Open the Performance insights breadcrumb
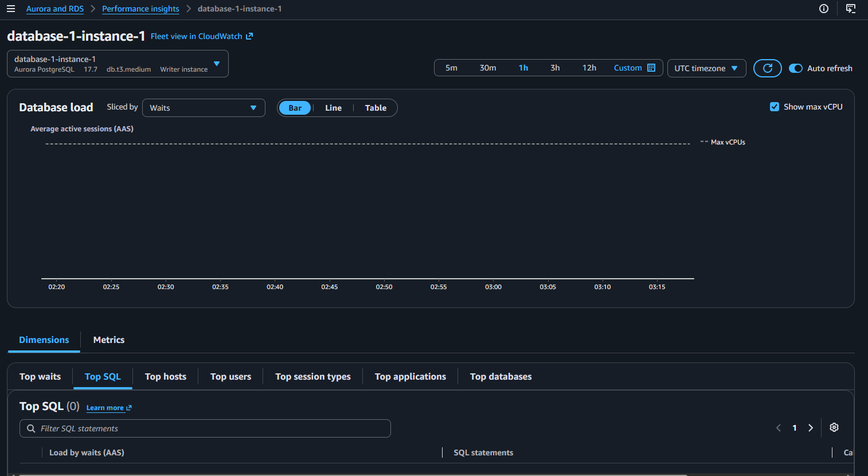 click(140, 9)
